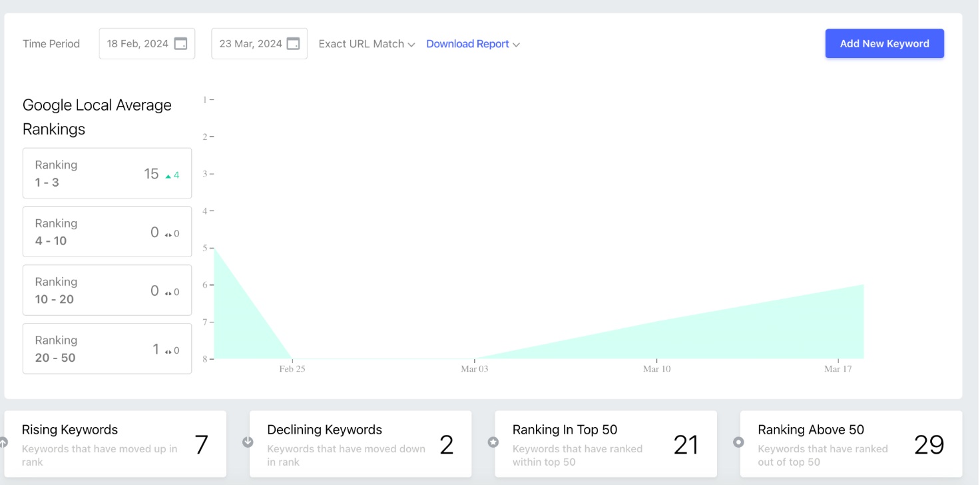Click the Rising Keywords up-arrow icon
The width and height of the screenshot is (980, 485).
point(3,442)
